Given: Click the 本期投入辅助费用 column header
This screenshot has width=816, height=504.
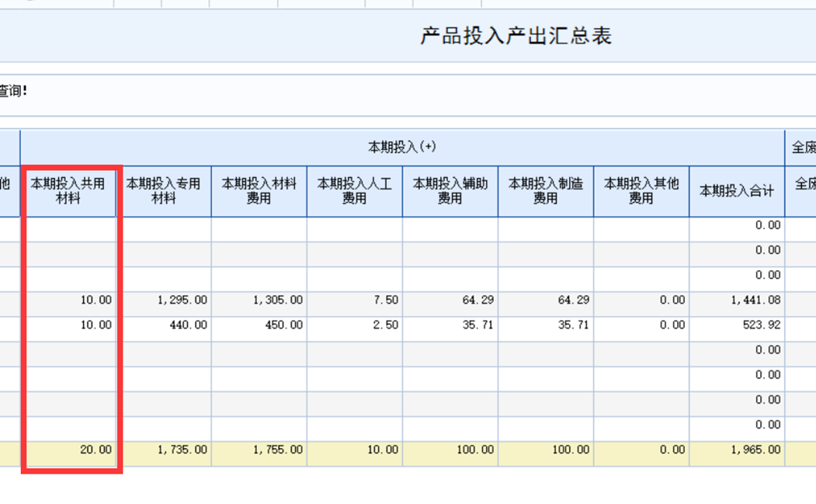Looking at the screenshot, I should coord(450,191).
